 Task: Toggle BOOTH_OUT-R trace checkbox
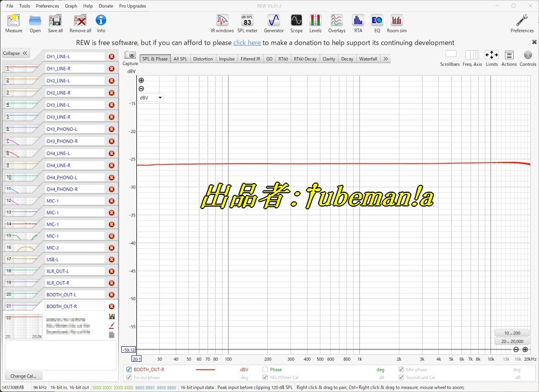click(x=129, y=369)
